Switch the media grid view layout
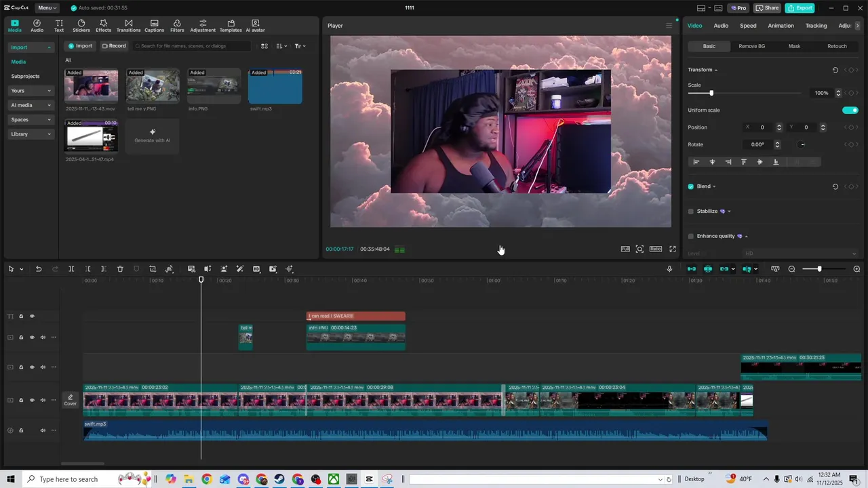868x488 pixels. coord(264,46)
